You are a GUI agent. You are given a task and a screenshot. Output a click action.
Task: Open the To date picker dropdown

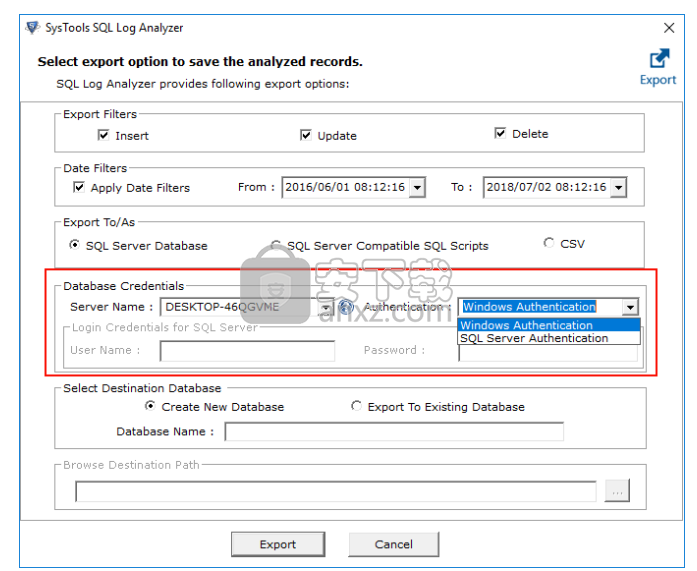click(618, 188)
